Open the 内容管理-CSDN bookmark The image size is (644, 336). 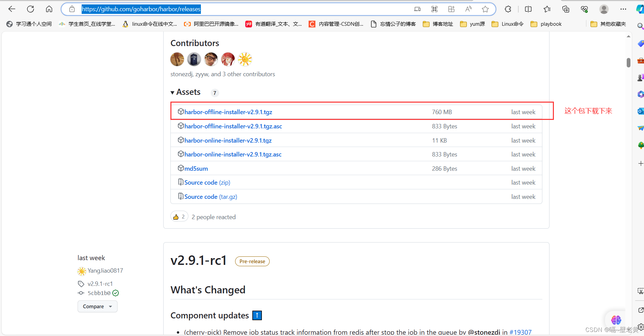pyautogui.click(x=336, y=24)
